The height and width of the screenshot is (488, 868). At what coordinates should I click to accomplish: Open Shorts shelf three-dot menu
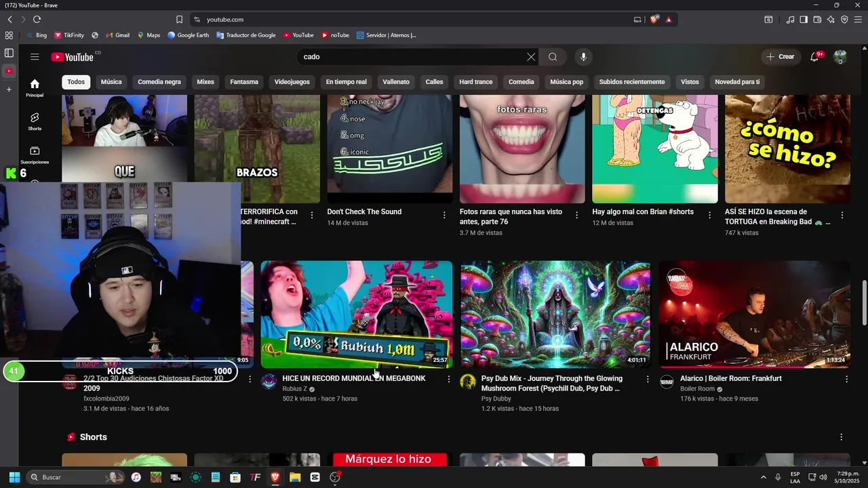(841, 437)
